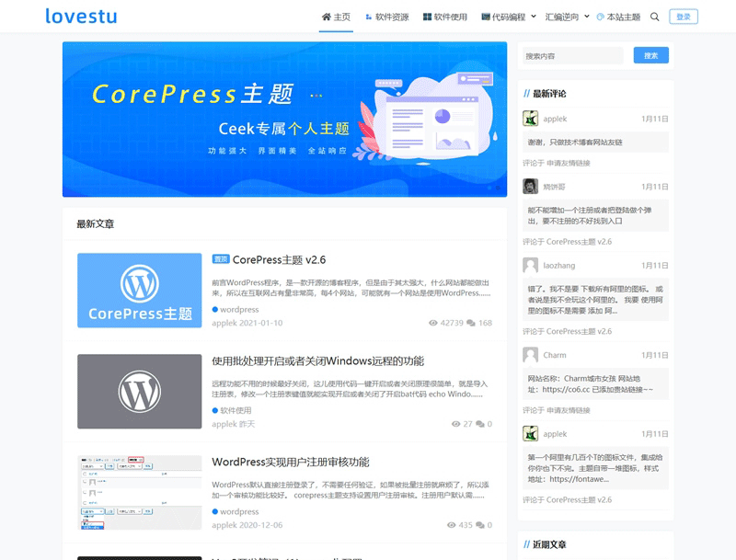The width and height of the screenshot is (736, 560).
Task: Click comments icon of the Windows远程 article
Action: (479, 424)
